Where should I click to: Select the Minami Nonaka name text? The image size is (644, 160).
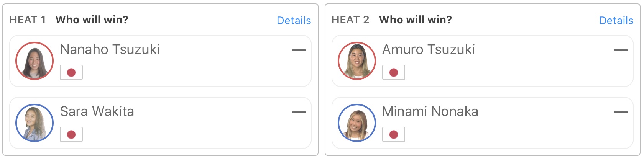[x=430, y=111]
